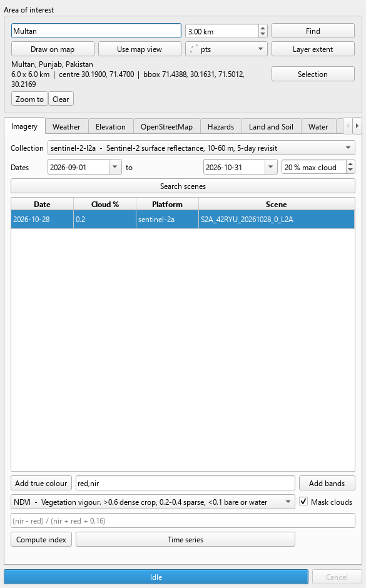Switch to the Imagery tab
The image size is (366, 588).
pos(24,126)
